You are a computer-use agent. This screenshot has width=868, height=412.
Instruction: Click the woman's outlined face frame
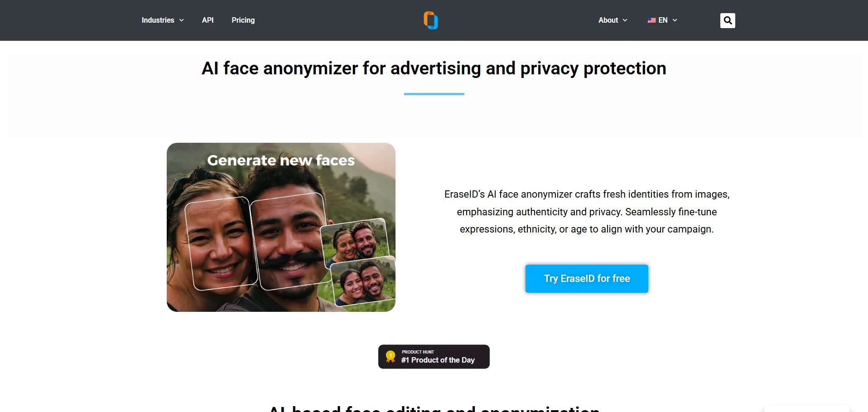[x=221, y=243]
